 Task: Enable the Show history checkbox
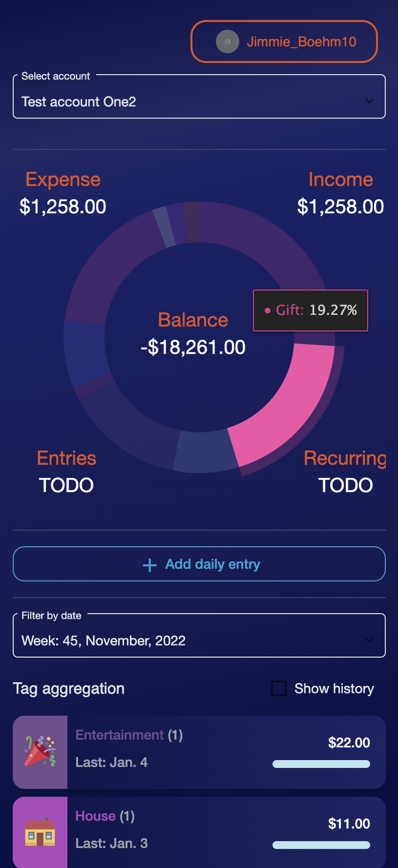click(x=279, y=688)
